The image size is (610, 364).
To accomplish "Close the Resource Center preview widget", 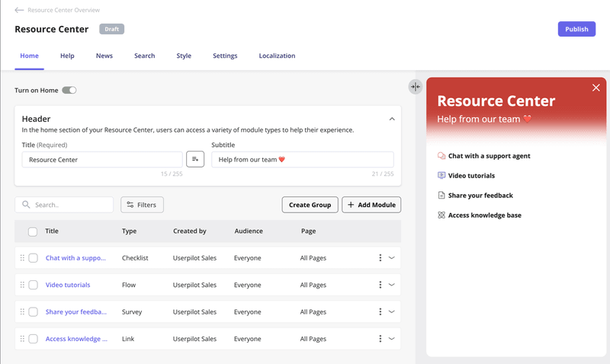I will [596, 88].
